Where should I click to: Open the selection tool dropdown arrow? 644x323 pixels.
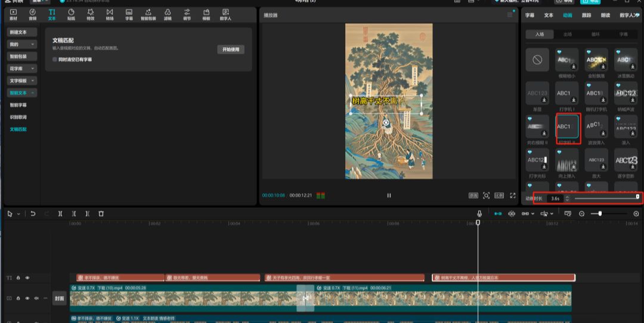[18, 214]
